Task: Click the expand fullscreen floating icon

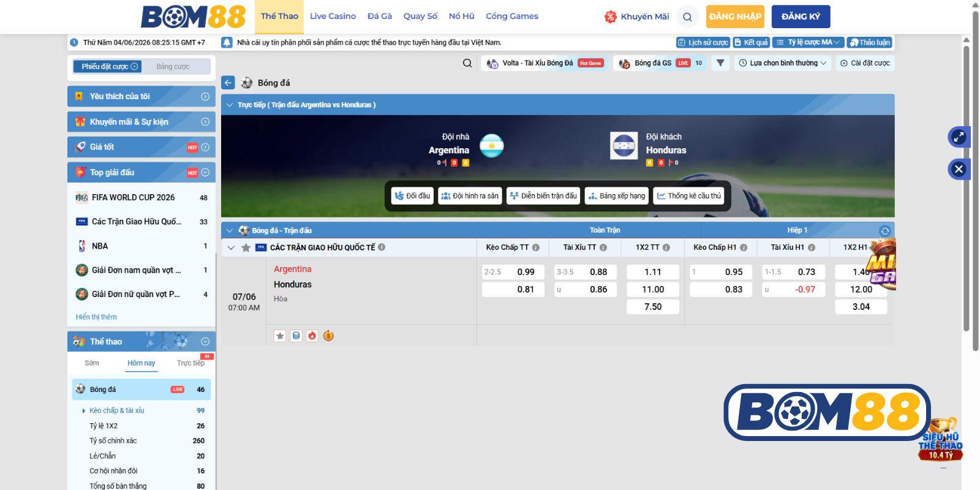Action: pos(959,137)
